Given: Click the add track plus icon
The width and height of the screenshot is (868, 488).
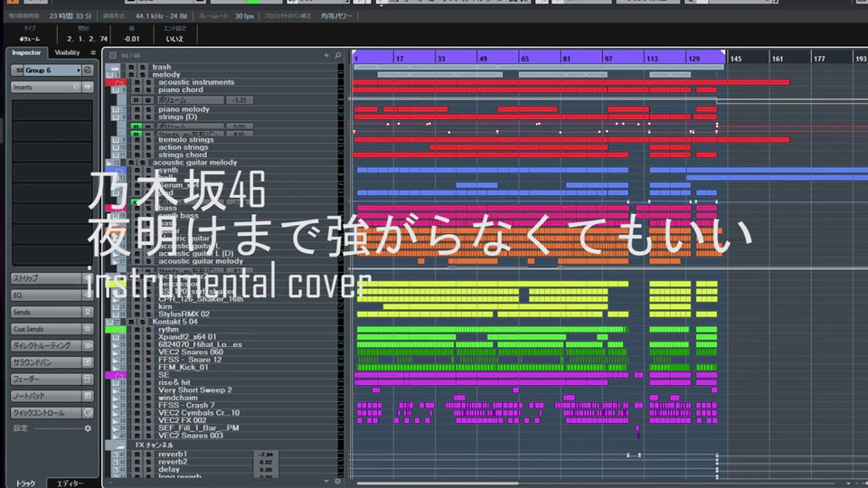Looking at the screenshot, I should (326, 55).
